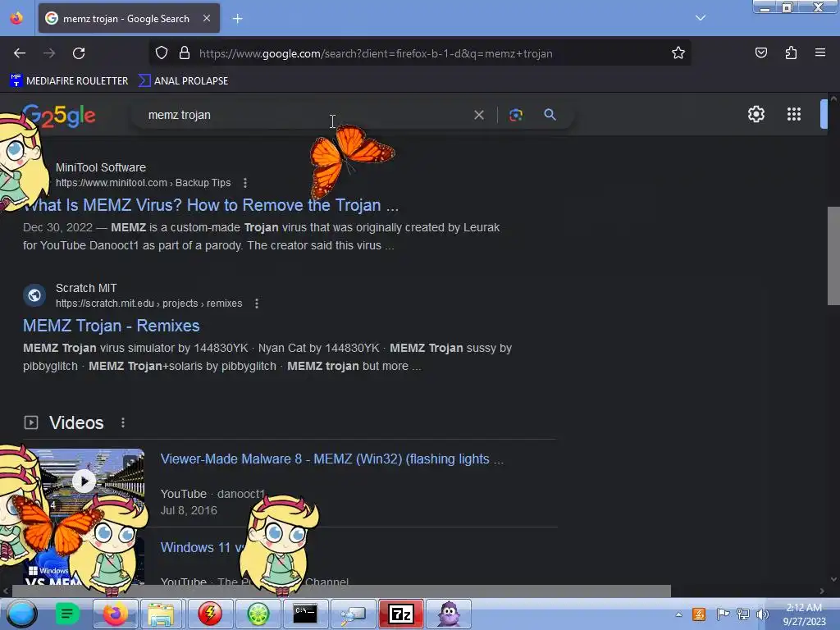Clear the search query with X
Image resolution: width=840 pixels, height=630 pixels.
pyautogui.click(x=479, y=115)
